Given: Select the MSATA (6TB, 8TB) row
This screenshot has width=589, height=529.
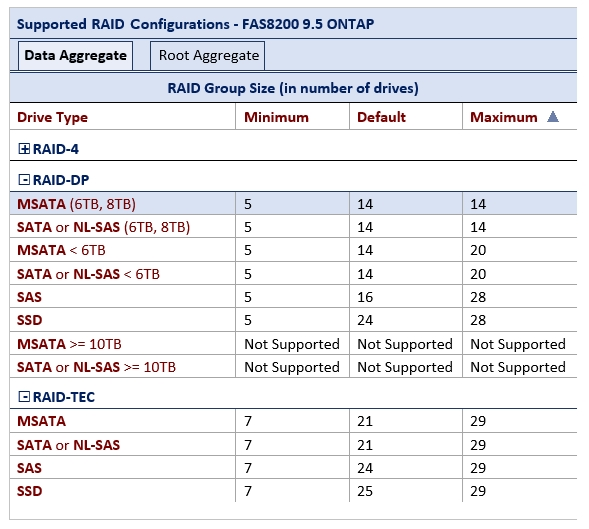Looking at the screenshot, I should 293,204.
